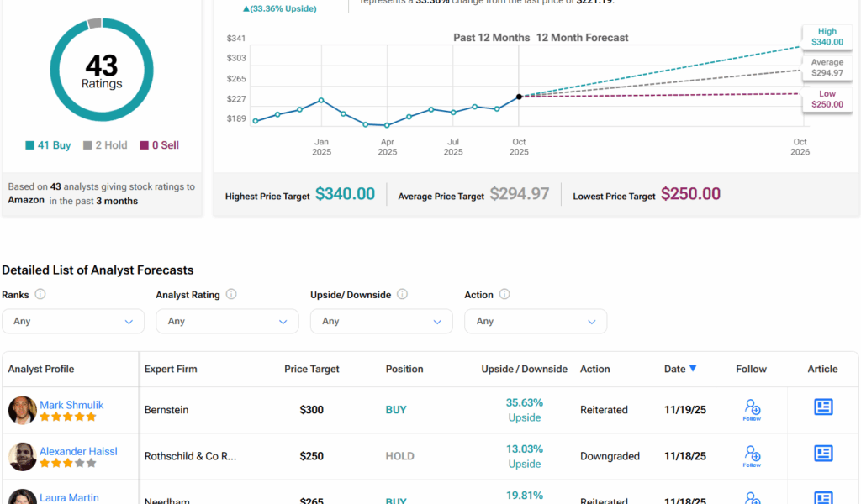Click the teal 41 Buy legend swatch
This screenshot has height=504, width=861.
(29, 145)
